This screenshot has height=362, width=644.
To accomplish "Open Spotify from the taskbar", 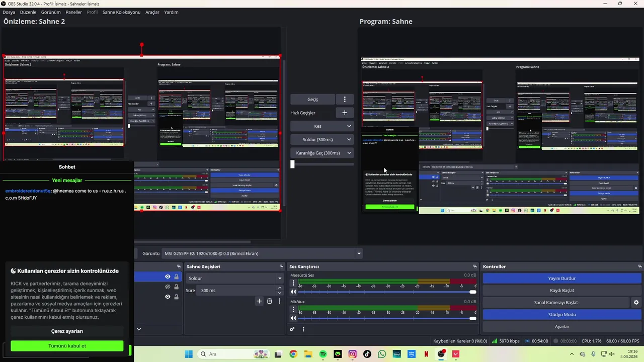I will click(x=323, y=354).
